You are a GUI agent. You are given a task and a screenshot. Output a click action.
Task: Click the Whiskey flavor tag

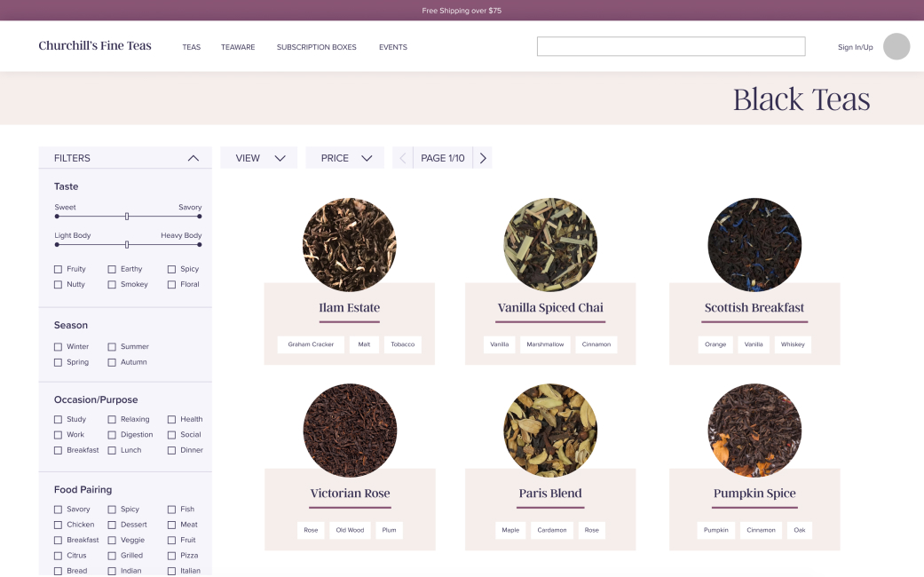pyautogui.click(x=793, y=344)
